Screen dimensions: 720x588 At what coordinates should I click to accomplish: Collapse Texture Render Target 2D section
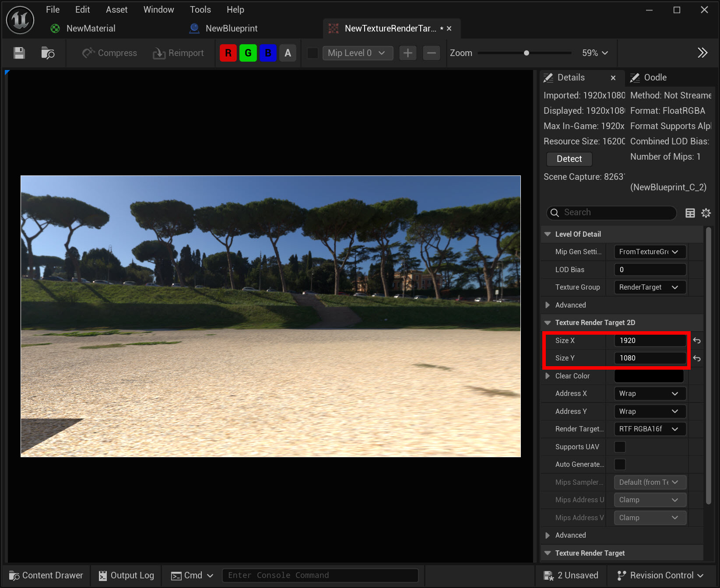pos(548,322)
